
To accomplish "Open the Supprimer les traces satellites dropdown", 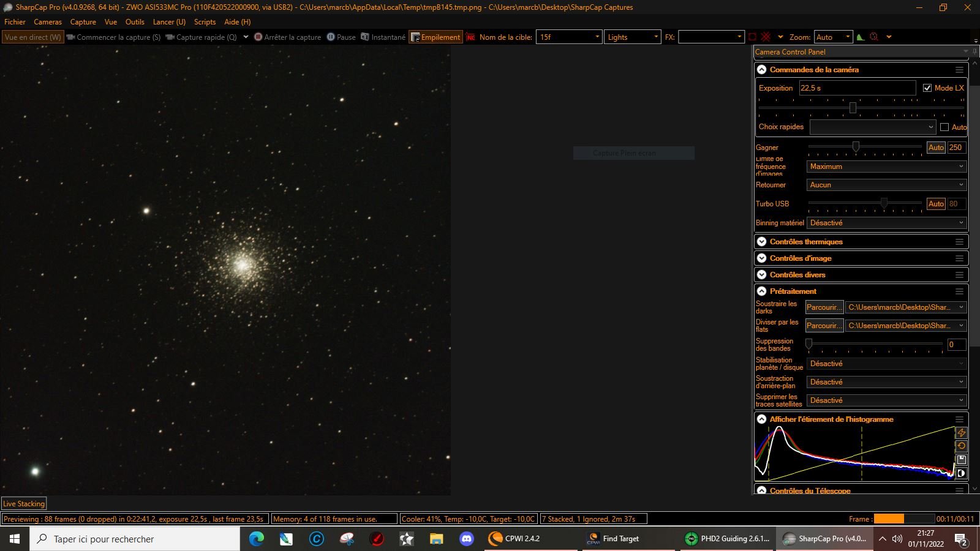I will click(886, 400).
